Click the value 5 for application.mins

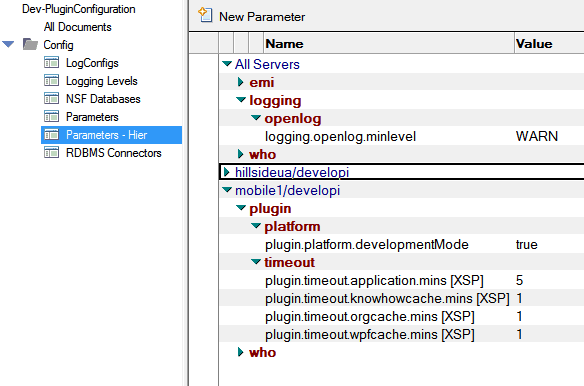point(520,280)
